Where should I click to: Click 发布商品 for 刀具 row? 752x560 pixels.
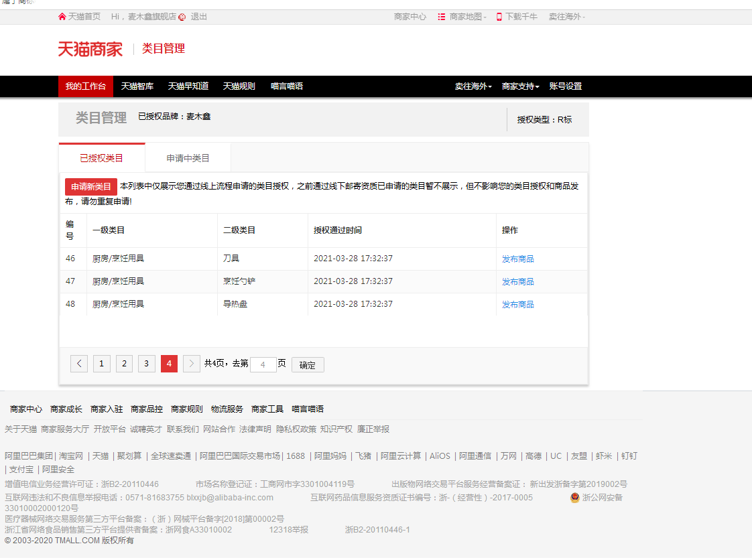[517, 259]
